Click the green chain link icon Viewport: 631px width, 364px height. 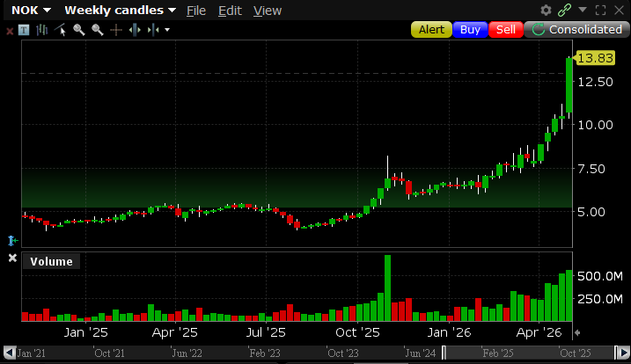565,10
